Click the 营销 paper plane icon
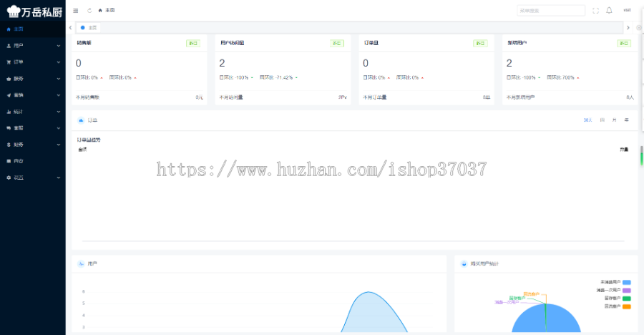644x335 pixels. pyautogui.click(x=9, y=95)
